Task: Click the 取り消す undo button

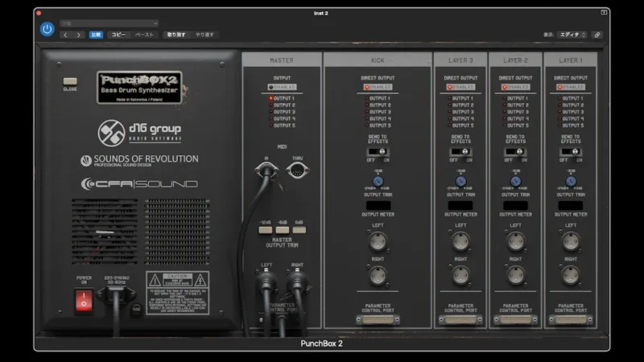Action: click(176, 35)
